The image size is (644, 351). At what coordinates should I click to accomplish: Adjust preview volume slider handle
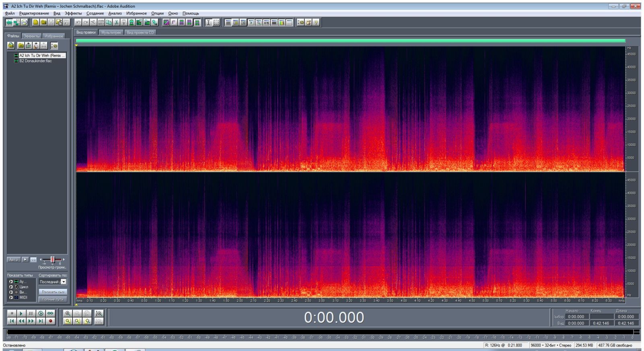coord(52,259)
